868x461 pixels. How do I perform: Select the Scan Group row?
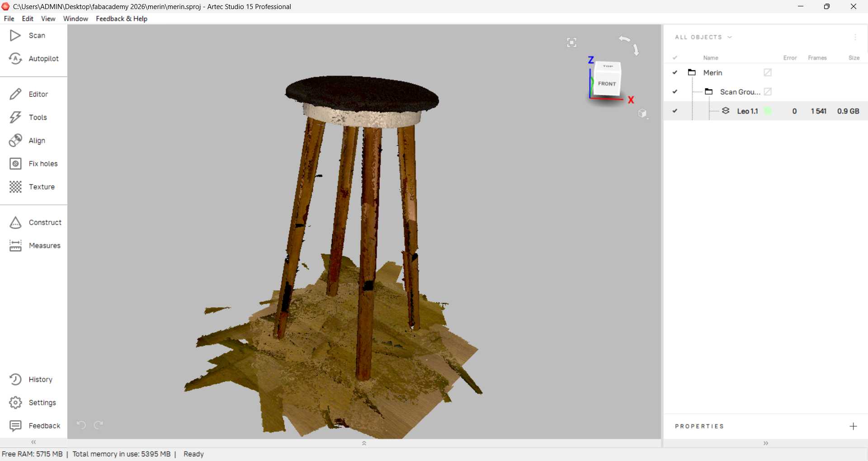tap(766, 92)
